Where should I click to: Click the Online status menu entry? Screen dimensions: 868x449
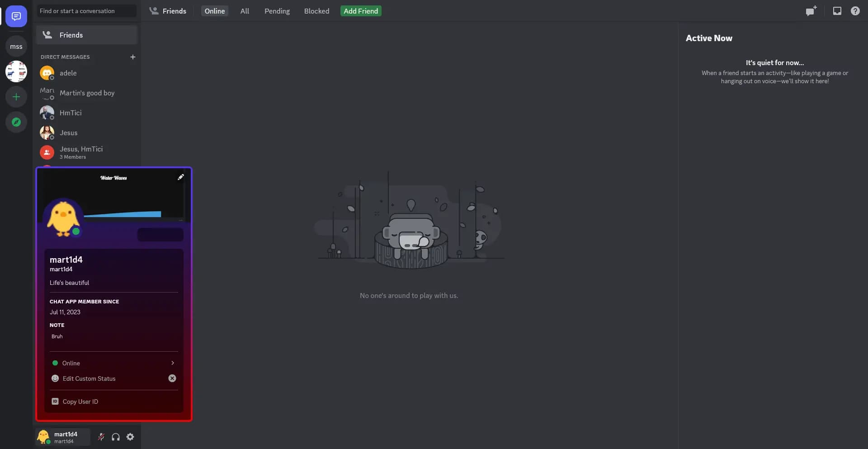click(114, 363)
